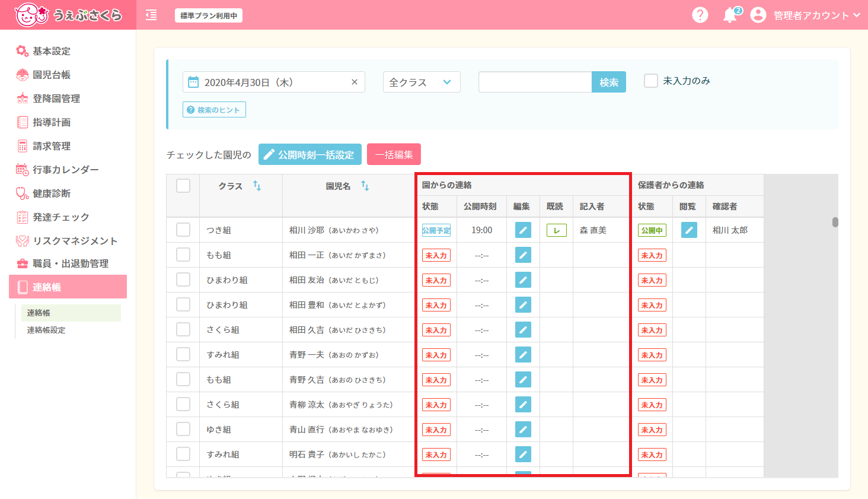Edit 園からの連絡 for 青野 久吉
Image resolution: width=868 pixels, height=499 pixels.
[523, 380]
